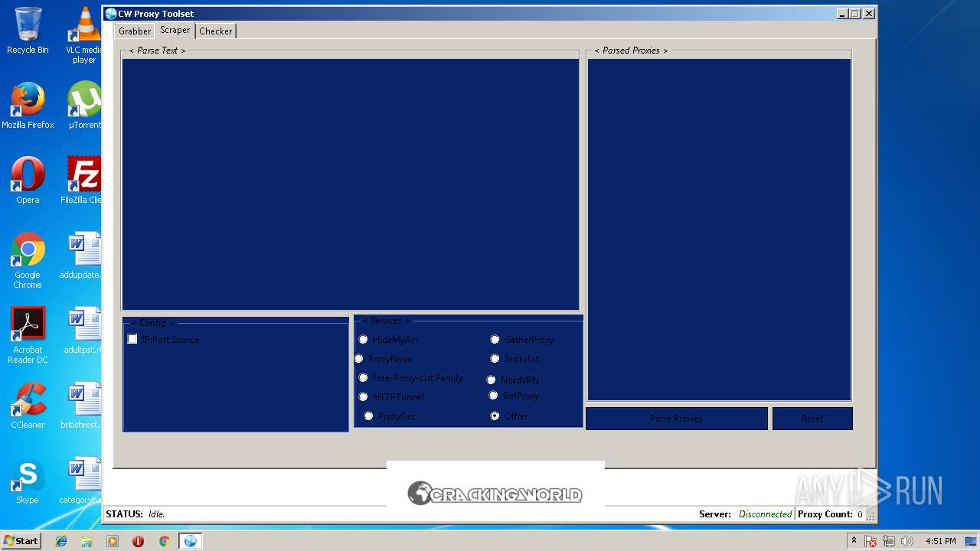Click the 4:51 PM system clock
This screenshot has height=551, width=980.
(940, 541)
